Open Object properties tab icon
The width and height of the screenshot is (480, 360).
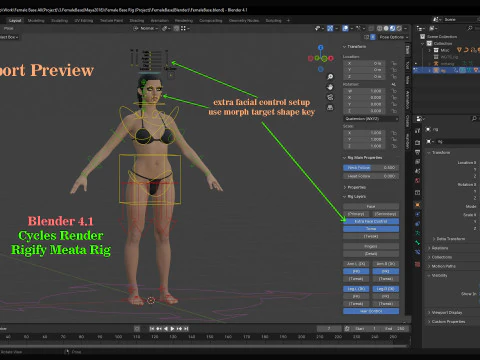417,205
